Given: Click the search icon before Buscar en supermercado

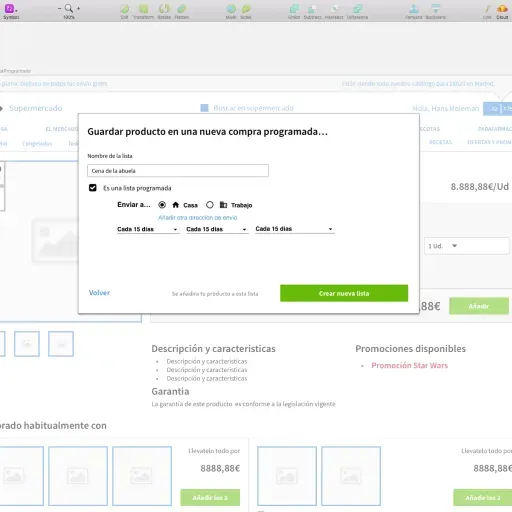Looking at the screenshot, I should coord(204,108).
